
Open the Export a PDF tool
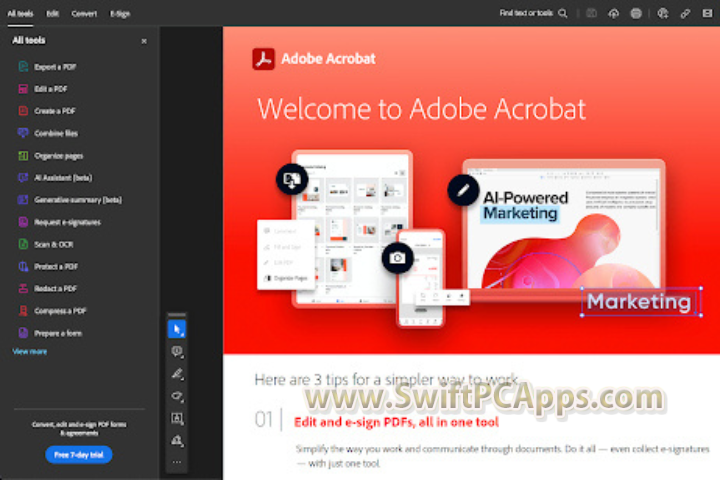47,67
